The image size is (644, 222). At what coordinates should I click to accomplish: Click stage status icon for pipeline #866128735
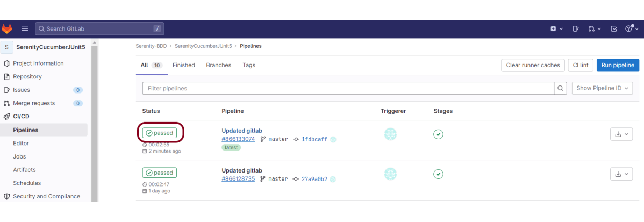point(438,174)
